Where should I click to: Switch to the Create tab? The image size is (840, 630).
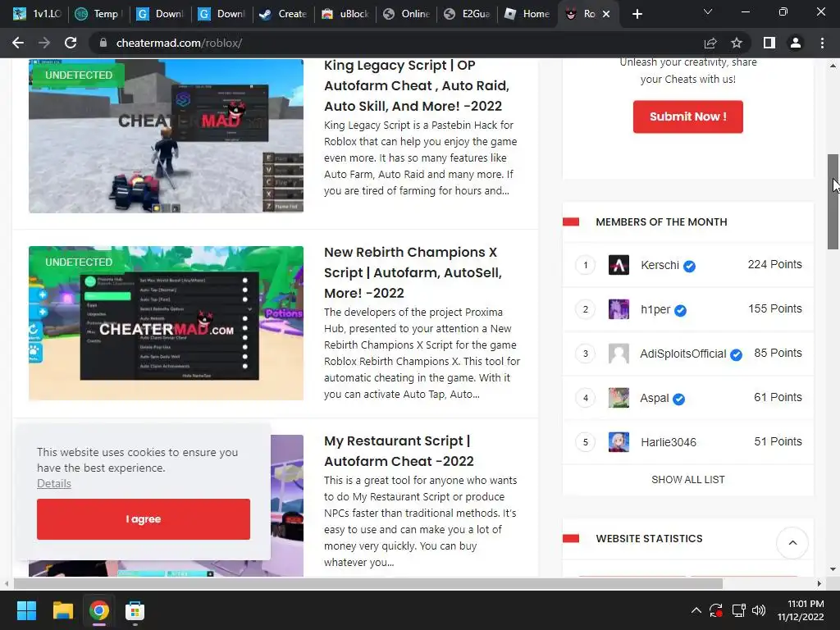(x=283, y=15)
